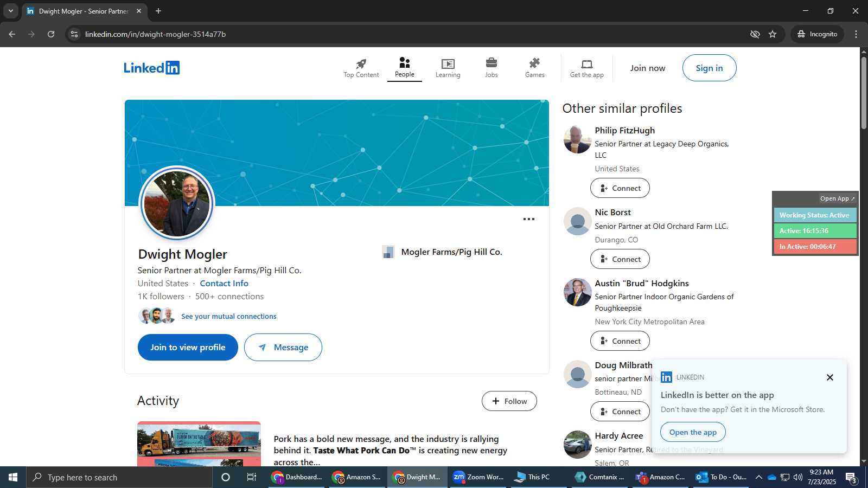The image size is (868, 488).
Task: Click the Get the app laptop icon
Action: click(586, 68)
